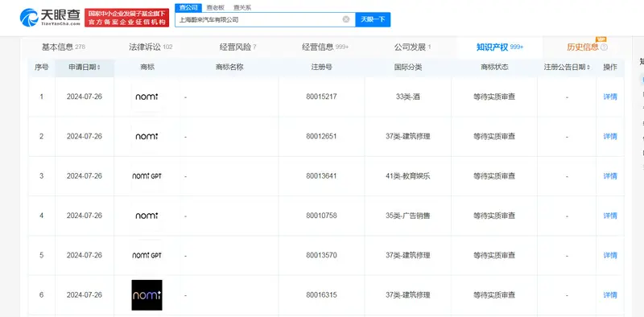Image resolution: width=644 pixels, height=317 pixels.
Task: Switch to the 查公司 search tab
Action: (188, 7)
